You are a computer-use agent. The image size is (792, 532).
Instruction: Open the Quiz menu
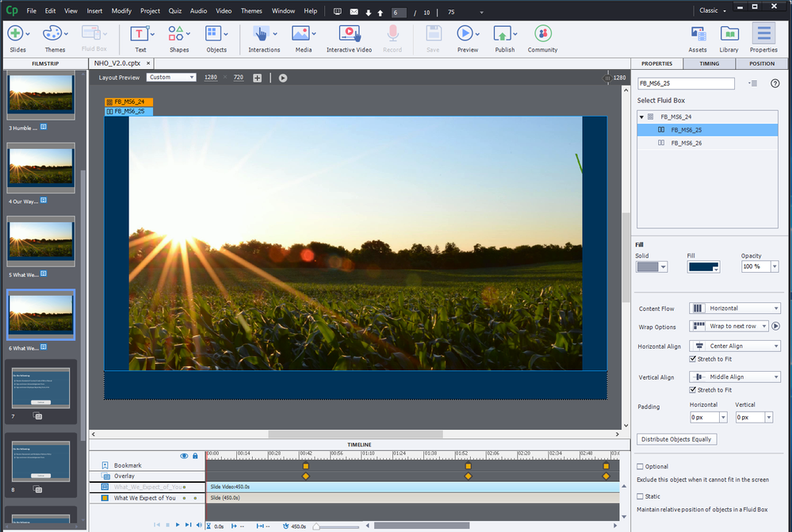175,11
